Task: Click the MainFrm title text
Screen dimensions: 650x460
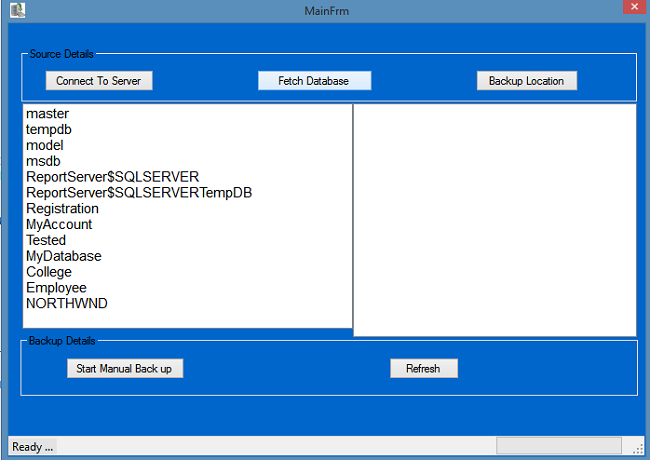Action: pos(327,11)
